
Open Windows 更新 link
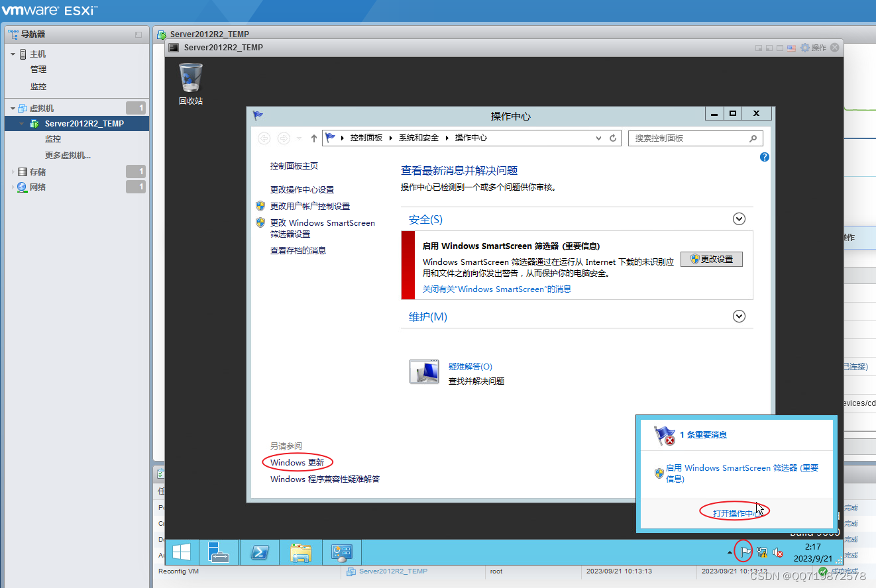(x=298, y=462)
